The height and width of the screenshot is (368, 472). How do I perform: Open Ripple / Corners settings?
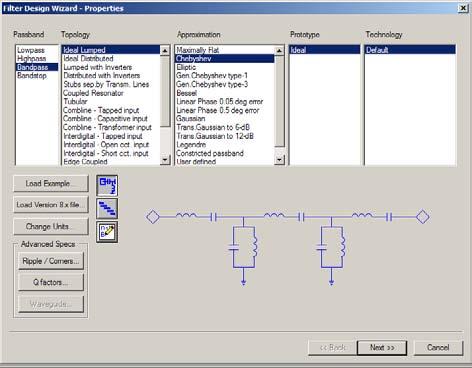pos(51,261)
